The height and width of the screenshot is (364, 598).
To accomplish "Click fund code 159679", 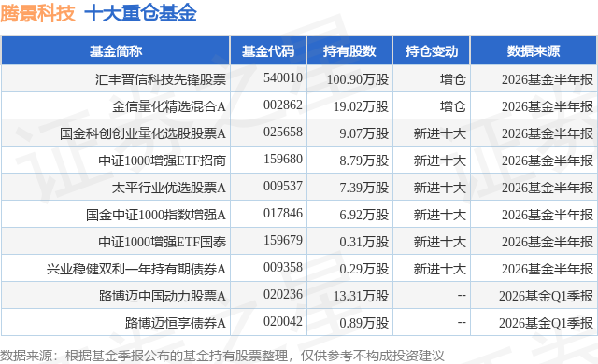I will pyautogui.click(x=282, y=240).
